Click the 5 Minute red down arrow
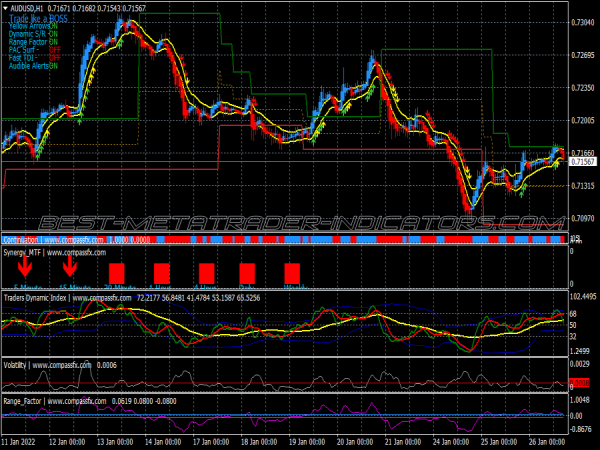 click(x=24, y=268)
